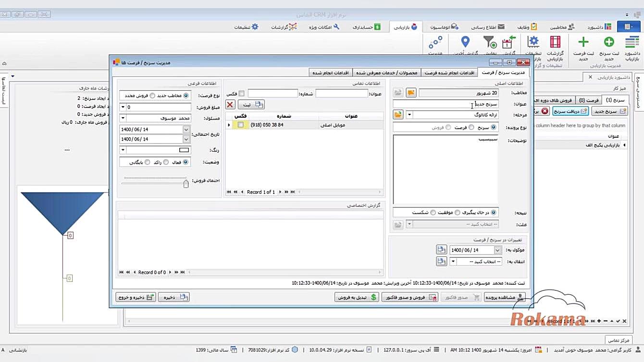Screen dimensions: 644x362
Task: Click the orange contact folder icon beside مخاطب
Action: pyautogui.click(x=411, y=93)
